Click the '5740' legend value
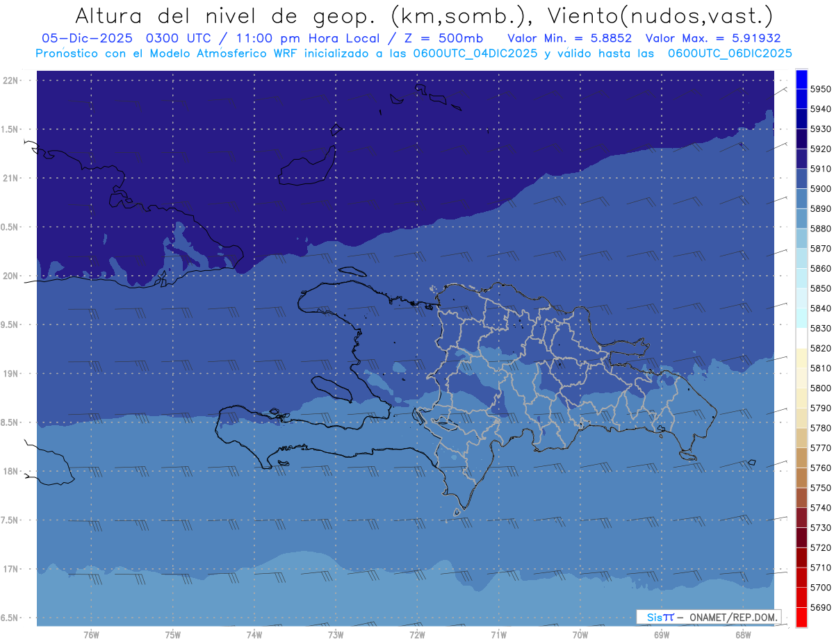Screen dimensions: 834x644 821,508
